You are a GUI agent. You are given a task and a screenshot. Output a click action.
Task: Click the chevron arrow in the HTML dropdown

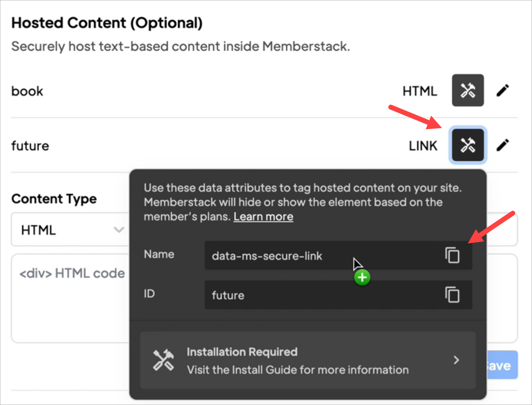pyautogui.click(x=119, y=230)
